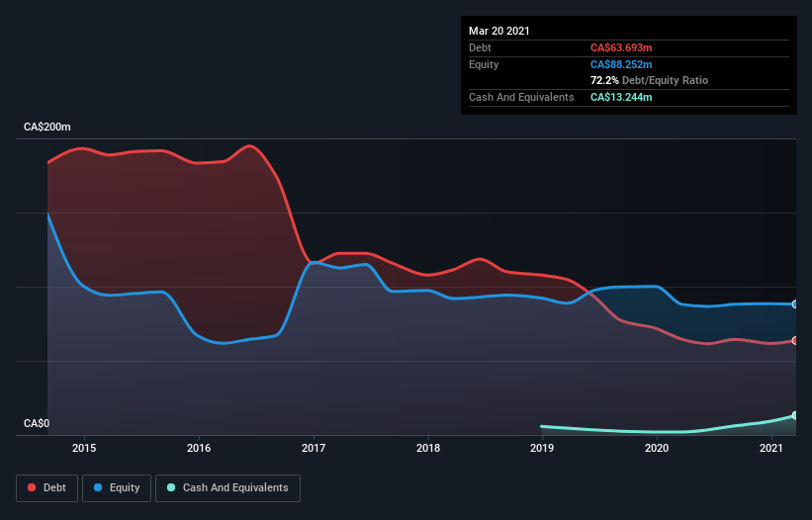Click the 2018 x-axis label
This screenshot has width=812, height=520.
click(x=428, y=448)
